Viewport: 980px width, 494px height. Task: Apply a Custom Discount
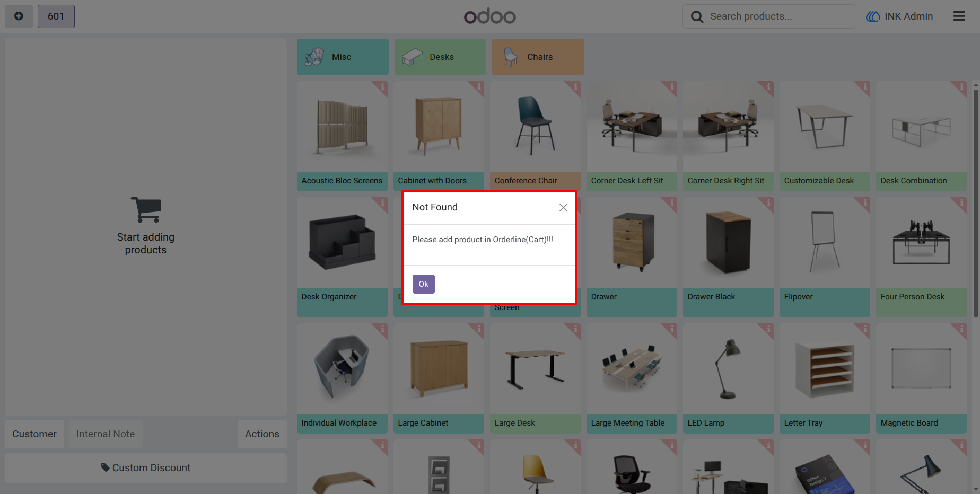[146, 468]
